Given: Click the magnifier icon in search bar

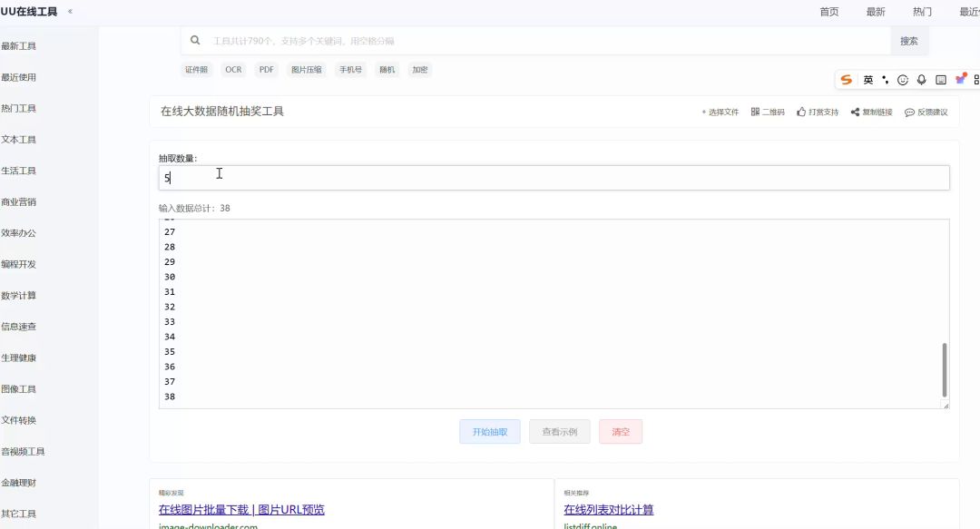Looking at the screenshot, I should pyautogui.click(x=195, y=41).
